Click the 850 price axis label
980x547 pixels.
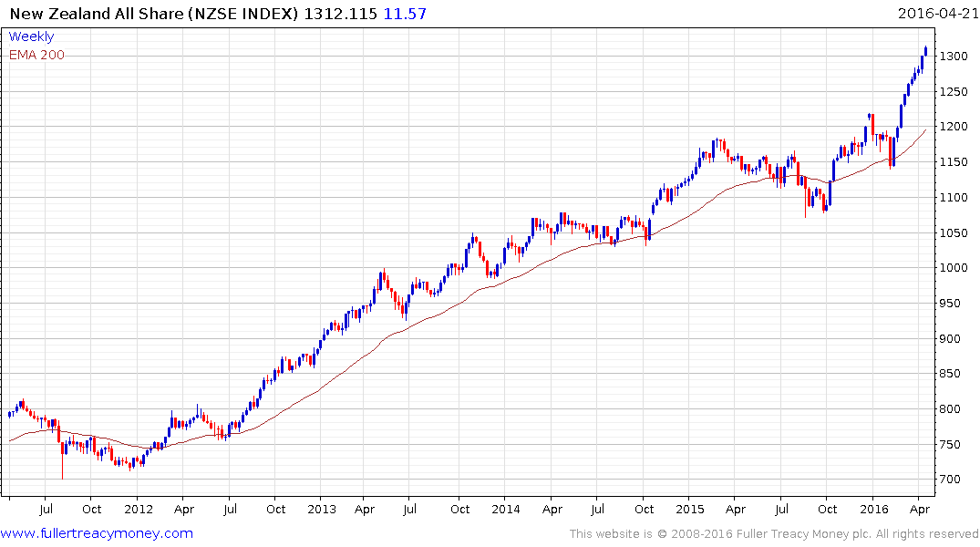coord(950,373)
